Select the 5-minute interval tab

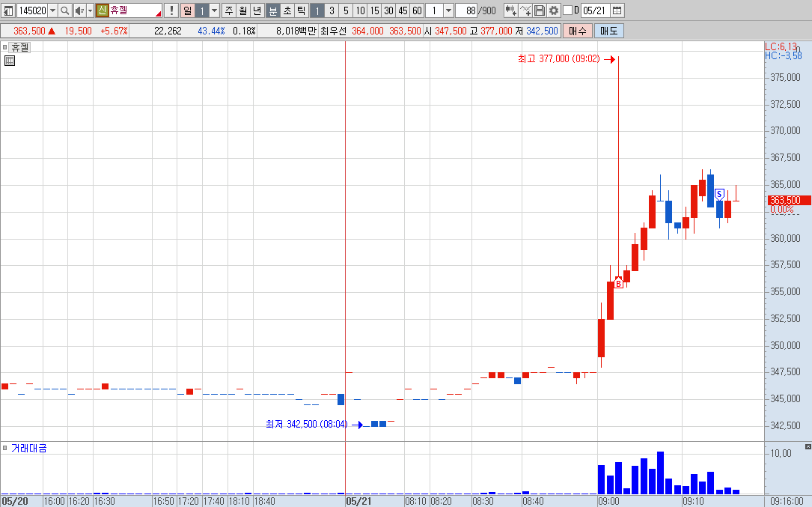tap(346, 10)
